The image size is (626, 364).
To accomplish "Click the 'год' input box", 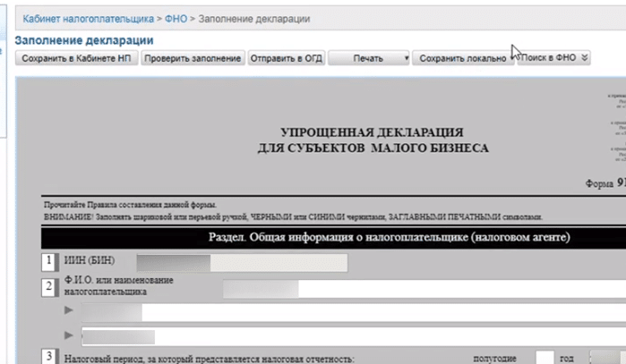I will point(607,357).
